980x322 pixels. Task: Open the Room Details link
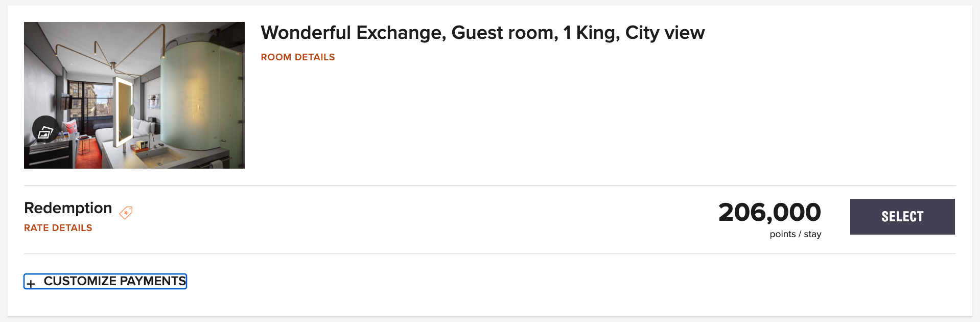pos(297,57)
